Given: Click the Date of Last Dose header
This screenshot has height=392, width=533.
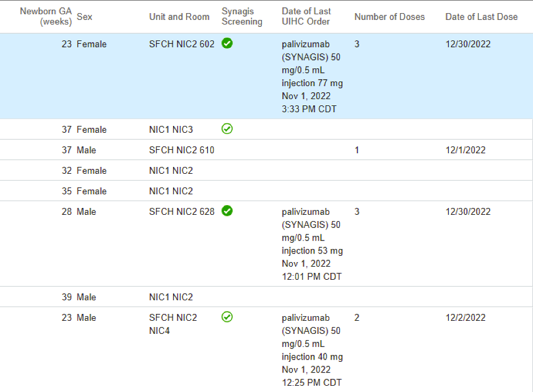Looking at the screenshot, I should pos(481,17).
